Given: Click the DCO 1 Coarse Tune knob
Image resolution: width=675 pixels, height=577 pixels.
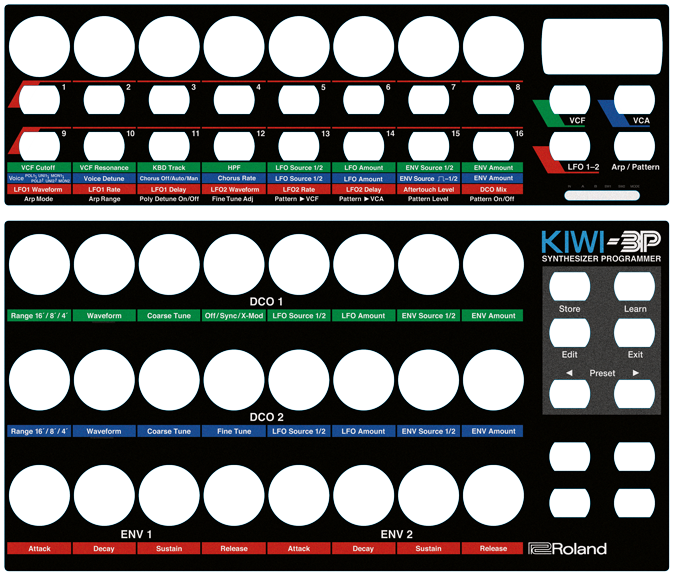Looking at the screenshot, I should click(169, 264).
